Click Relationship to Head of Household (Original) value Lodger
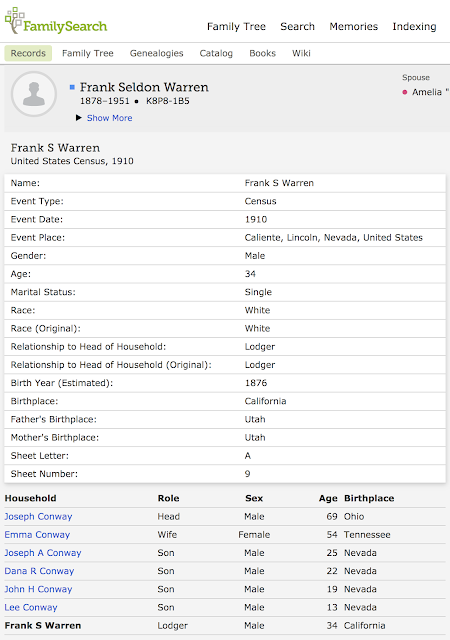450x640 pixels. tap(260, 365)
